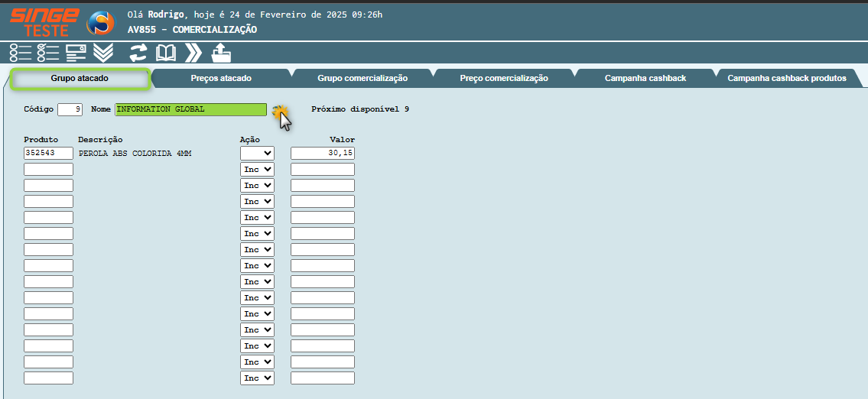The image size is (868, 399).
Task: Open the search form icon in toolbar
Action: coord(76,53)
